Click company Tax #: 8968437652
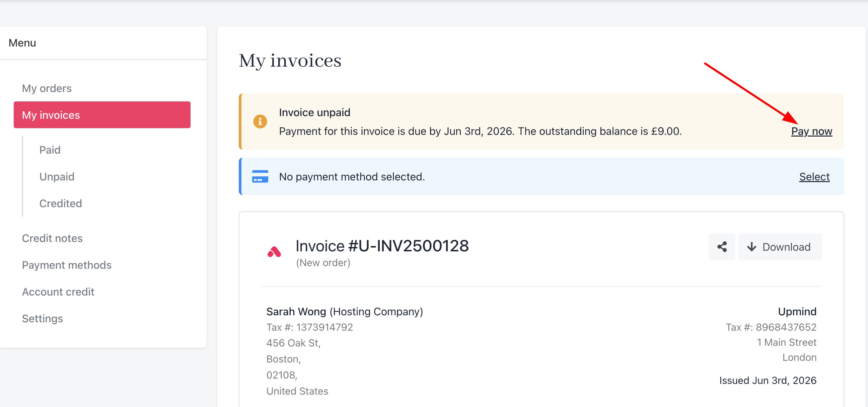 [771, 327]
